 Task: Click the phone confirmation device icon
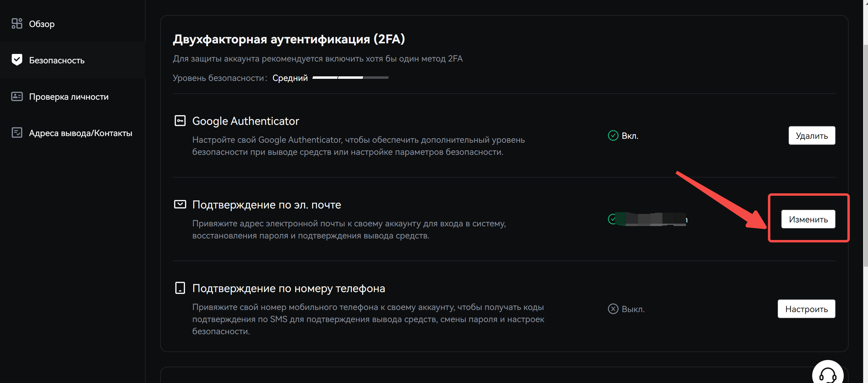(180, 288)
